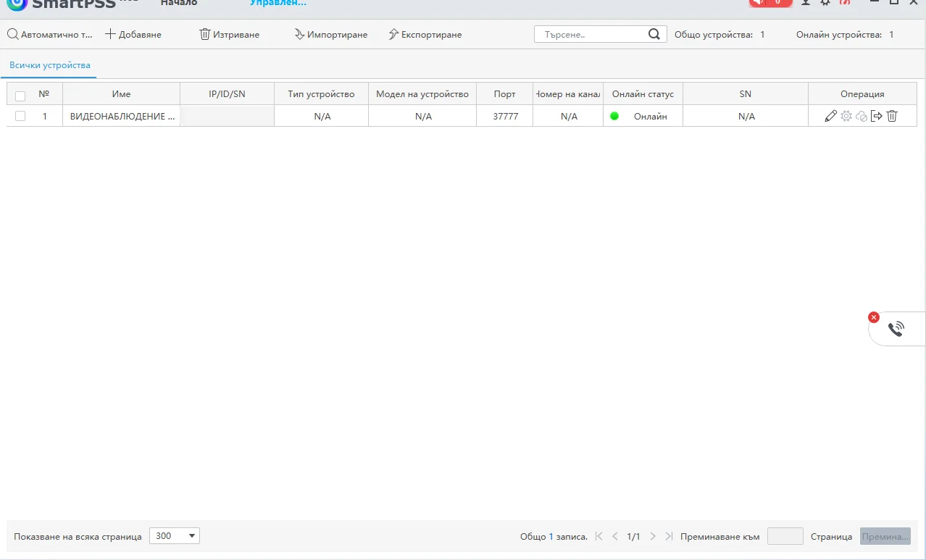This screenshot has width=926, height=560.
Task: Click the magnifier icon in the search box
Action: [x=654, y=34]
